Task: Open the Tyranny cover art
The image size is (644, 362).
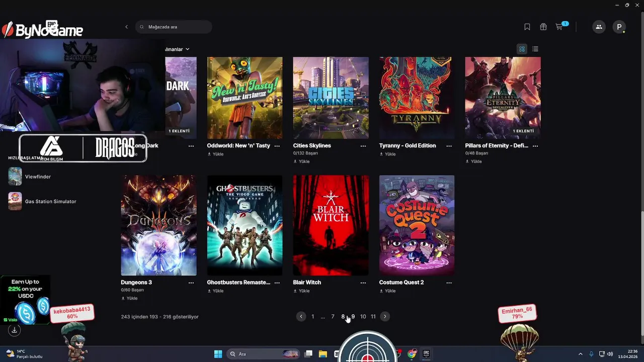Action: pos(417,98)
